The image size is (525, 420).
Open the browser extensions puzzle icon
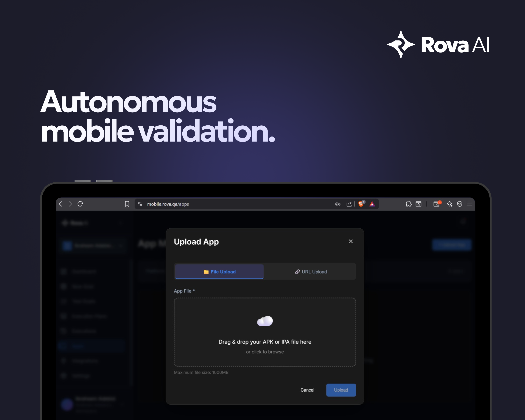(x=409, y=204)
